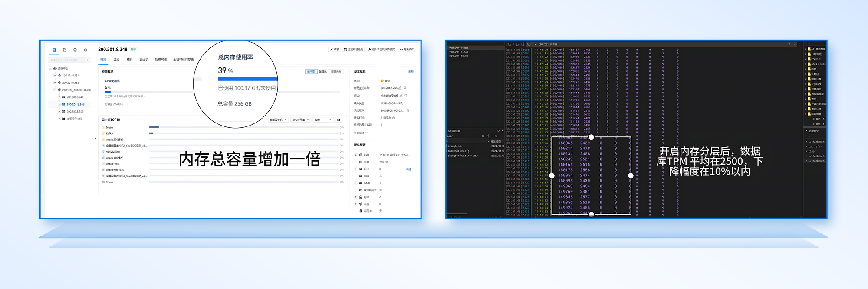Open the 物理网络 tab

(161, 60)
